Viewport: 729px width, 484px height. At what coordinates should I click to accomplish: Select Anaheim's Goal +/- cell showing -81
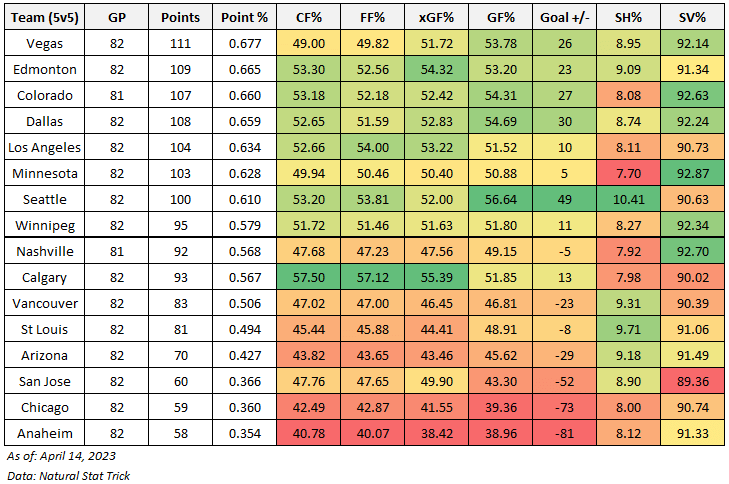[564, 433]
